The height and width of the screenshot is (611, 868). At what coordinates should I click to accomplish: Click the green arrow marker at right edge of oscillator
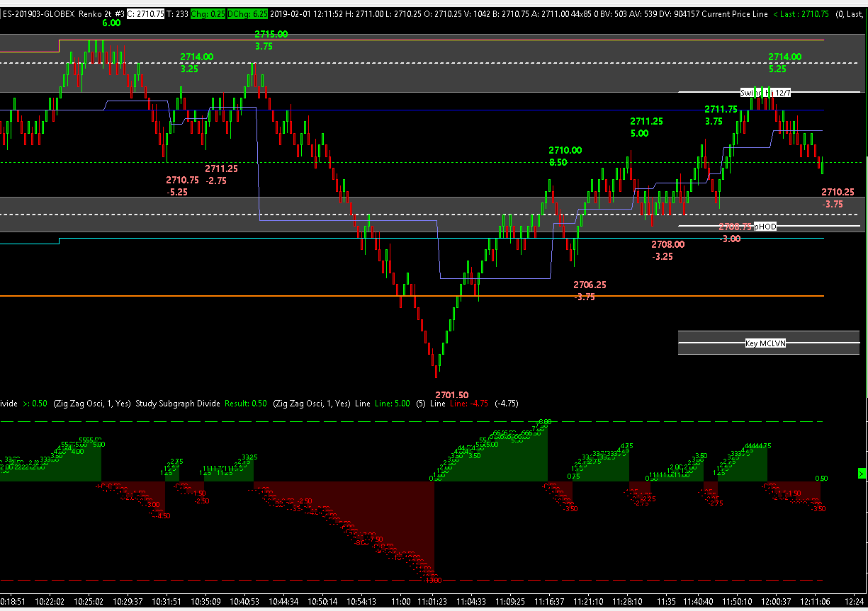(x=862, y=472)
